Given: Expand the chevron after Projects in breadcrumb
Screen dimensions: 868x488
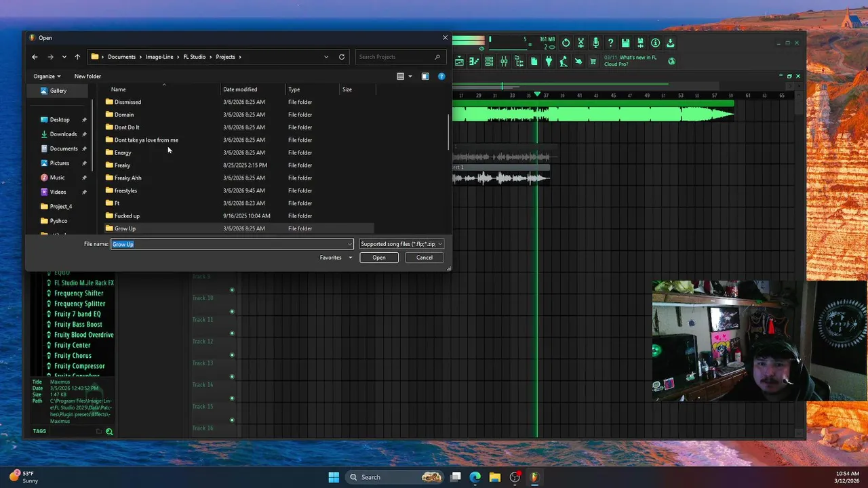Looking at the screenshot, I should click(x=240, y=57).
